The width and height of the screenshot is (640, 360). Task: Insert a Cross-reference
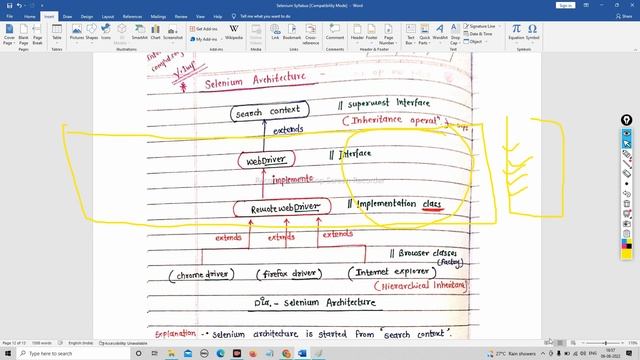pos(311,34)
